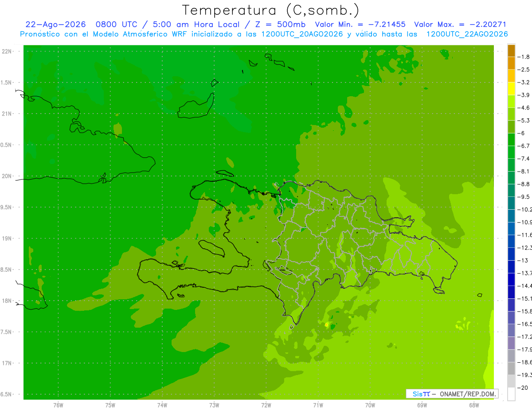Click the '20N' latitude label
This screenshot has width=532, height=411.
(7, 176)
